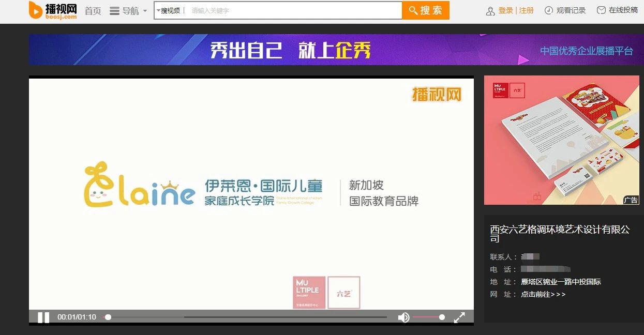This screenshot has height=335, width=644.
Task: Click the user profile icon
Action: [x=490, y=11]
